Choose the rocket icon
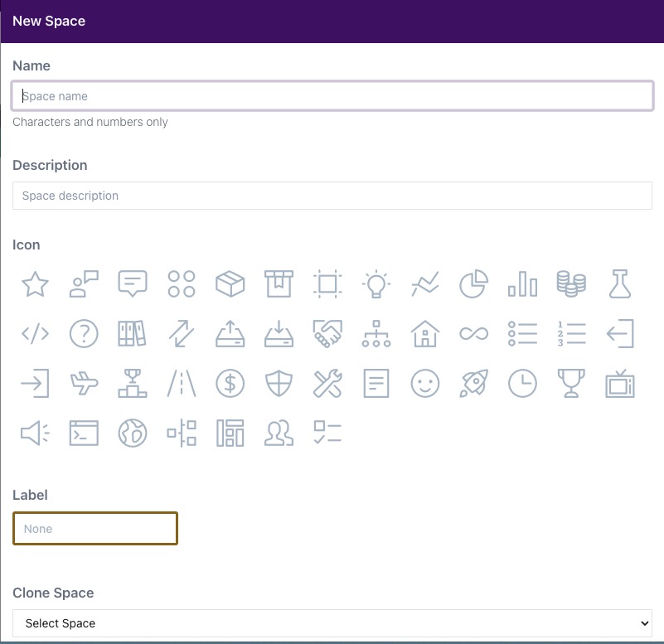This screenshot has height=644, width=664. point(473,384)
